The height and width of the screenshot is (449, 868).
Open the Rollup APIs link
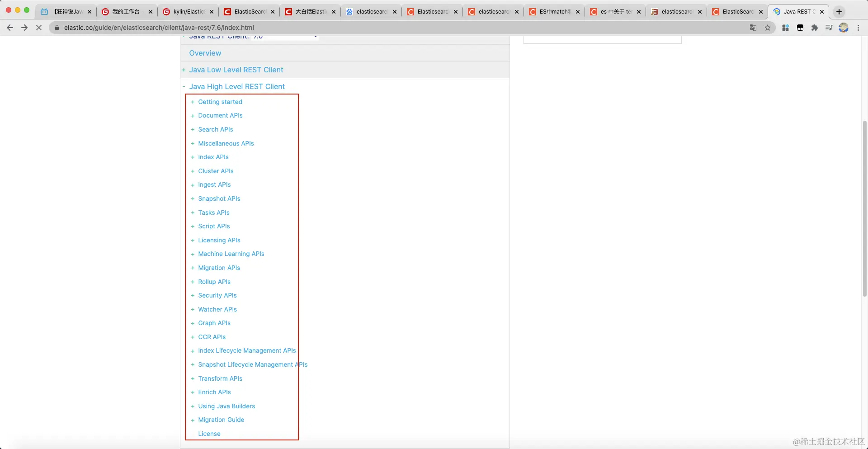[x=214, y=282]
